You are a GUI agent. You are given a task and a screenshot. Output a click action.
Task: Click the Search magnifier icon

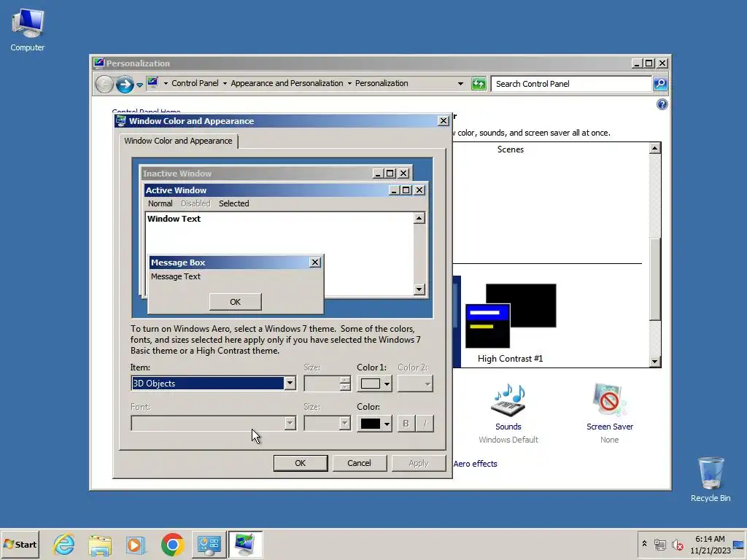coord(659,84)
